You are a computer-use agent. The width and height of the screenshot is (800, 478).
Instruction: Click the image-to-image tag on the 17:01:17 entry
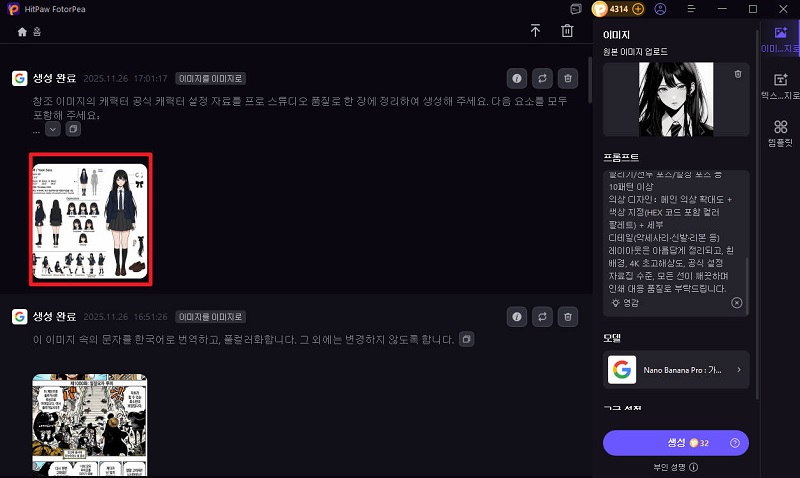click(210, 79)
